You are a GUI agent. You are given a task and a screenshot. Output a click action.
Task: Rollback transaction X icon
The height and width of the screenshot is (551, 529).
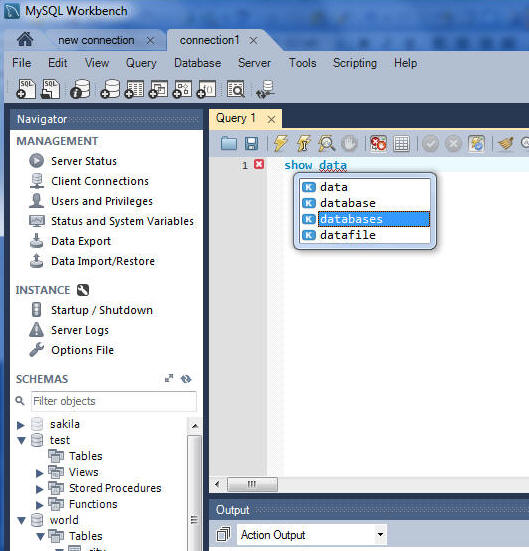453,144
